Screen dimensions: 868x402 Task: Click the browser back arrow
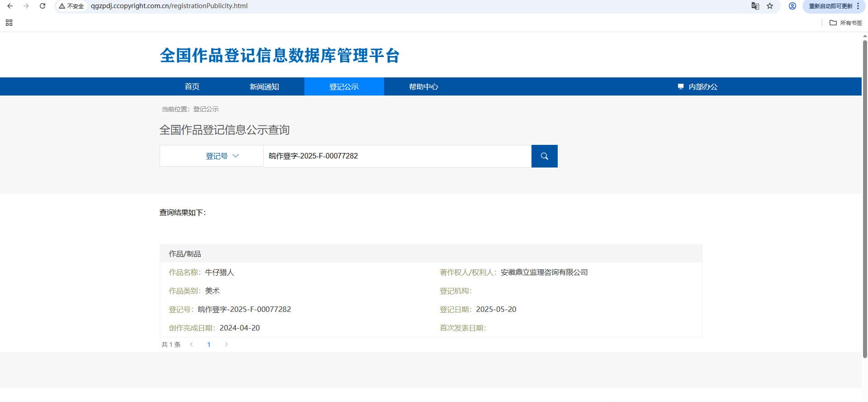[x=10, y=6]
